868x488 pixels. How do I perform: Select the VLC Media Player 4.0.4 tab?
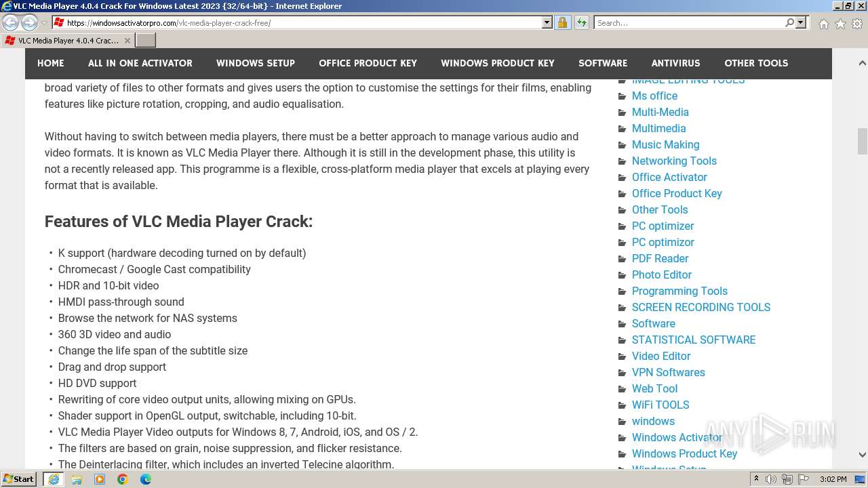coord(67,41)
